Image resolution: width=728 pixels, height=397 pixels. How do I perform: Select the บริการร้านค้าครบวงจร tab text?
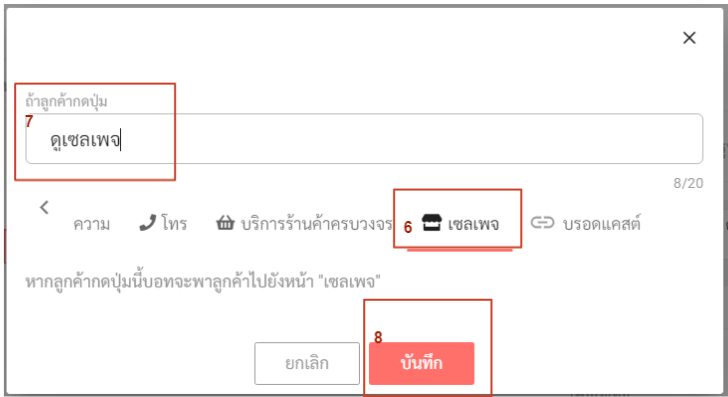[x=316, y=224]
